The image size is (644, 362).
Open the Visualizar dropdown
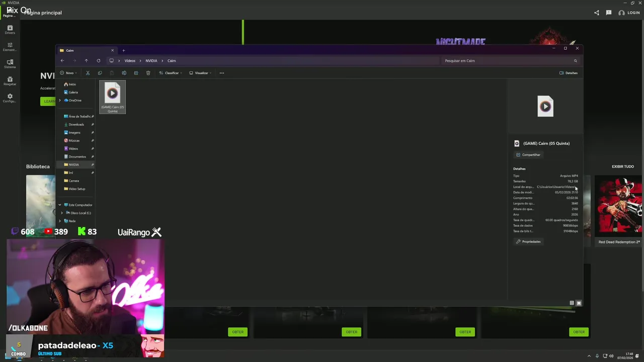coord(200,73)
